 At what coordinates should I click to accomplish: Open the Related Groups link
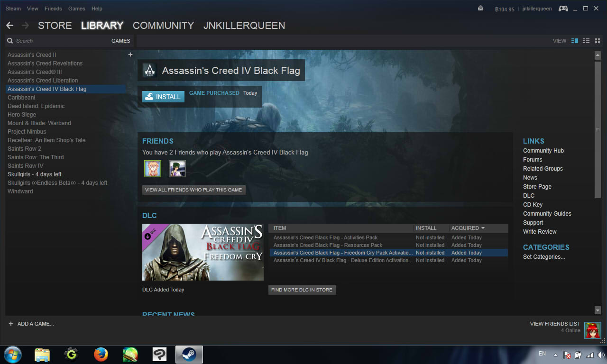tap(543, 169)
